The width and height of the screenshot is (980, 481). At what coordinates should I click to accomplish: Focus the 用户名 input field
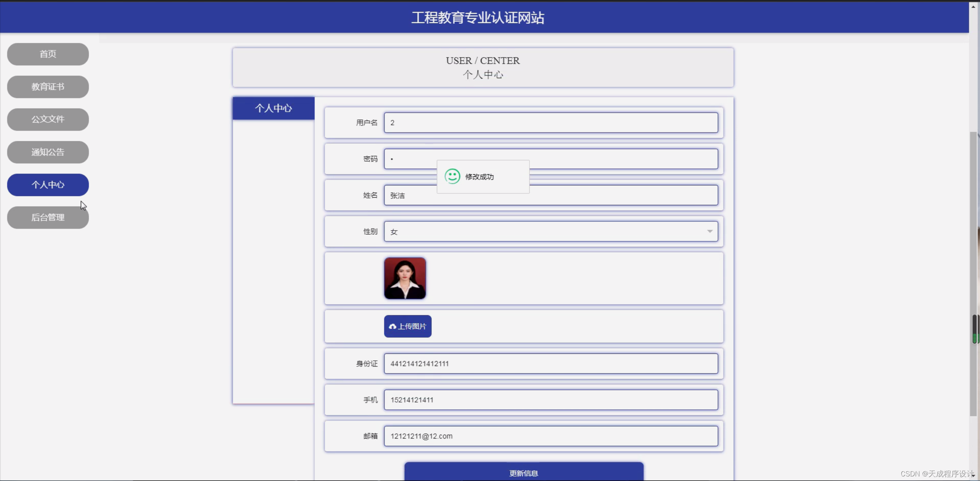[x=550, y=123]
